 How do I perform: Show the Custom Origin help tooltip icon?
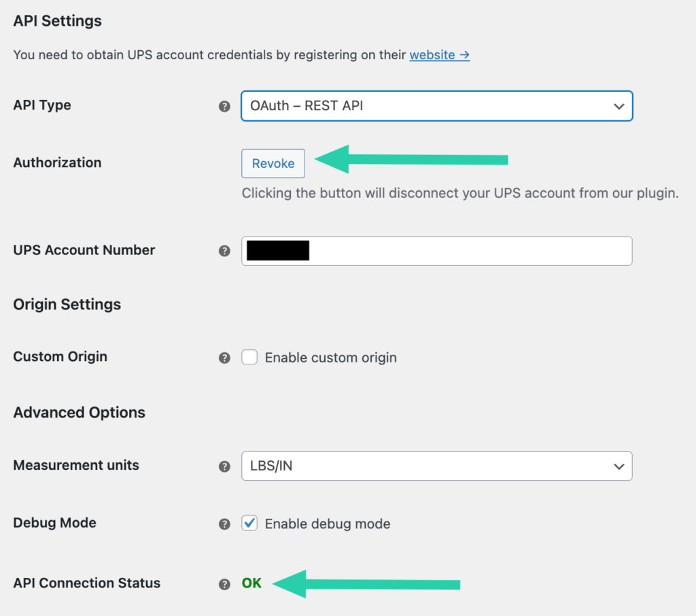pyautogui.click(x=224, y=358)
